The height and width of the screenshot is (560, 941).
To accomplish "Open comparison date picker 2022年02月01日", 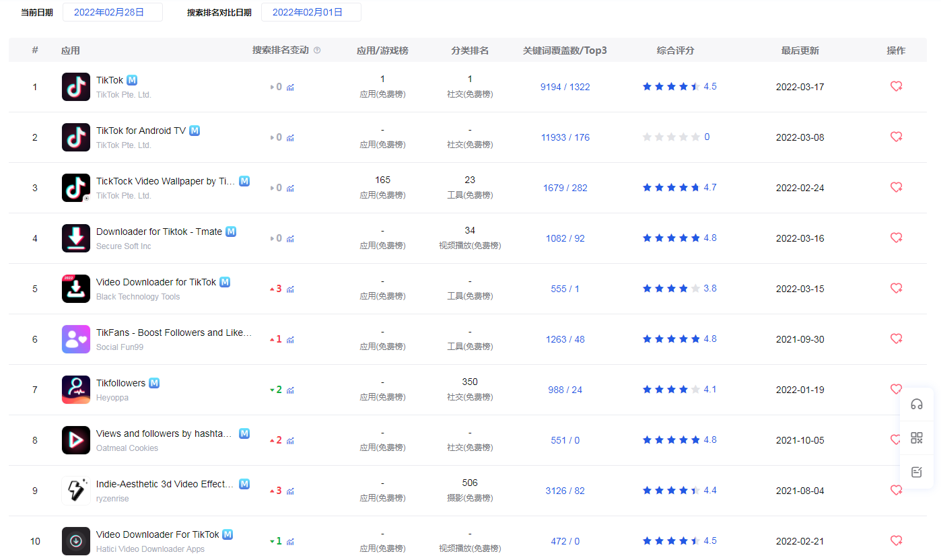I will point(311,12).
